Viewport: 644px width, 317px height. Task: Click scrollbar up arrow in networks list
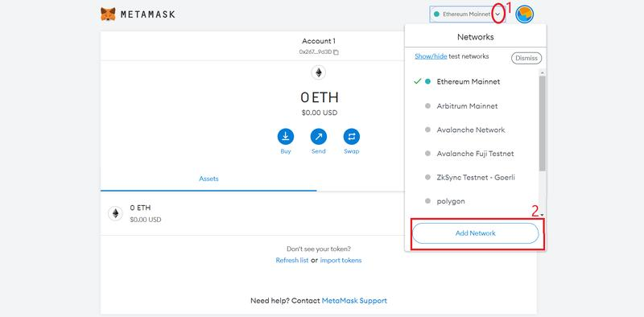pyautogui.click(x=543, y=72)
